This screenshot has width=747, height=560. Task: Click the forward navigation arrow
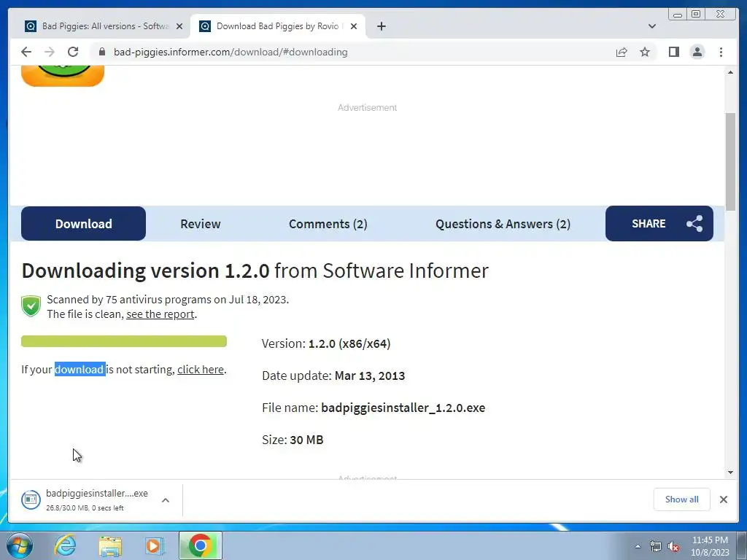pos(49,52)
